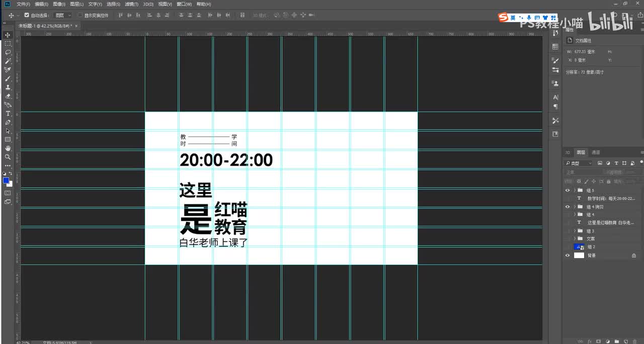Expand the 组 4 group

(x=575, y=215)
